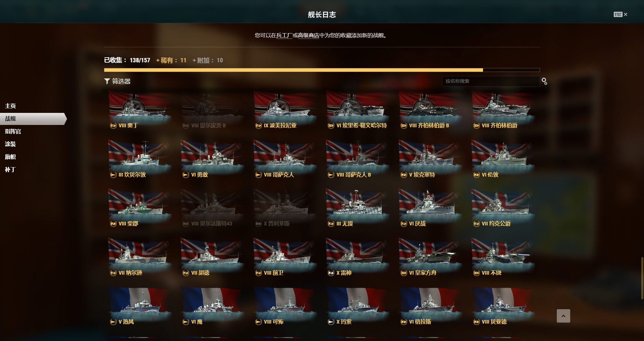Close the log with ESC button
The height and width of the screenshot is (341, 644).
621,14
